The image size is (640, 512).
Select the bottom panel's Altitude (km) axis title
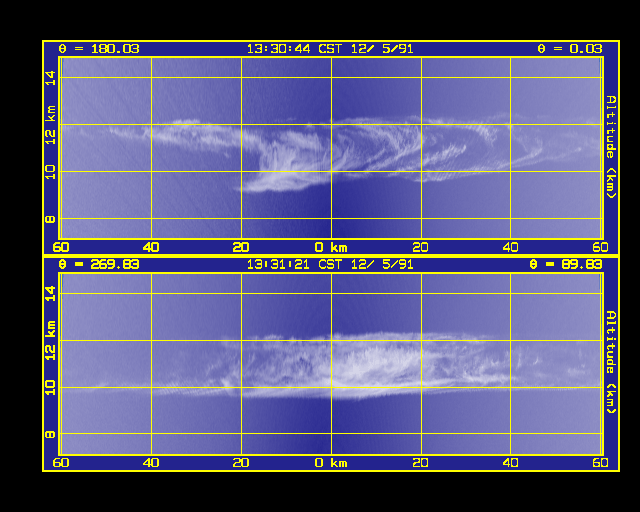611,362
